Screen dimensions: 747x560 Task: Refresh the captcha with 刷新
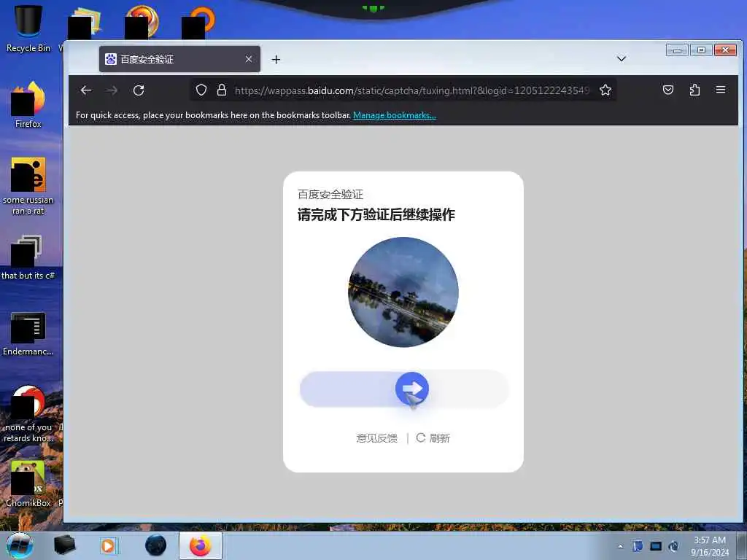point(433,438)
